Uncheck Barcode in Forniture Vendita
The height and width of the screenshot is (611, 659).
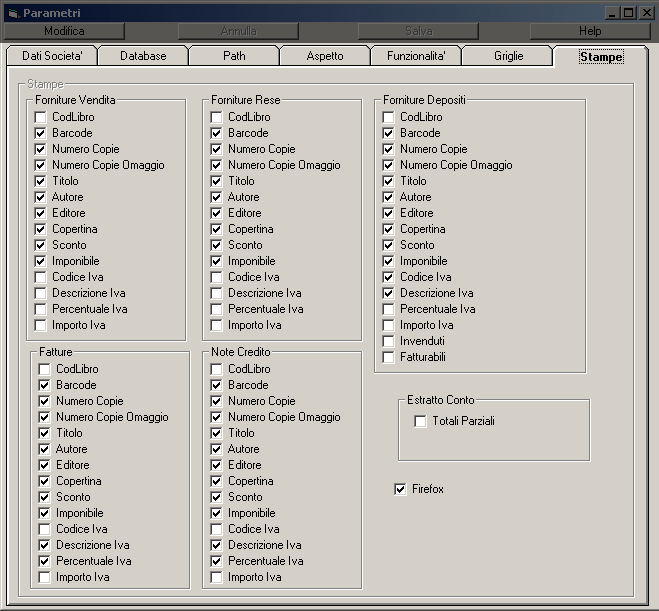[40, 133]
